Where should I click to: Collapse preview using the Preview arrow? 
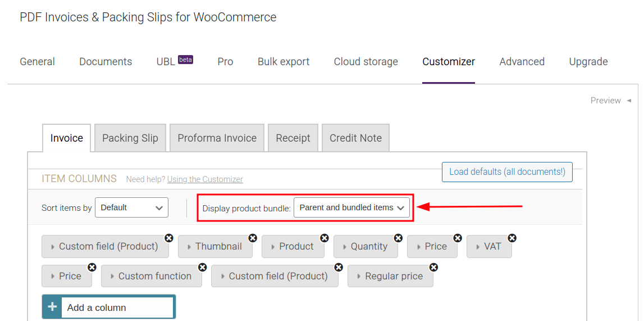pyautogui.click(x=629, y=101)
